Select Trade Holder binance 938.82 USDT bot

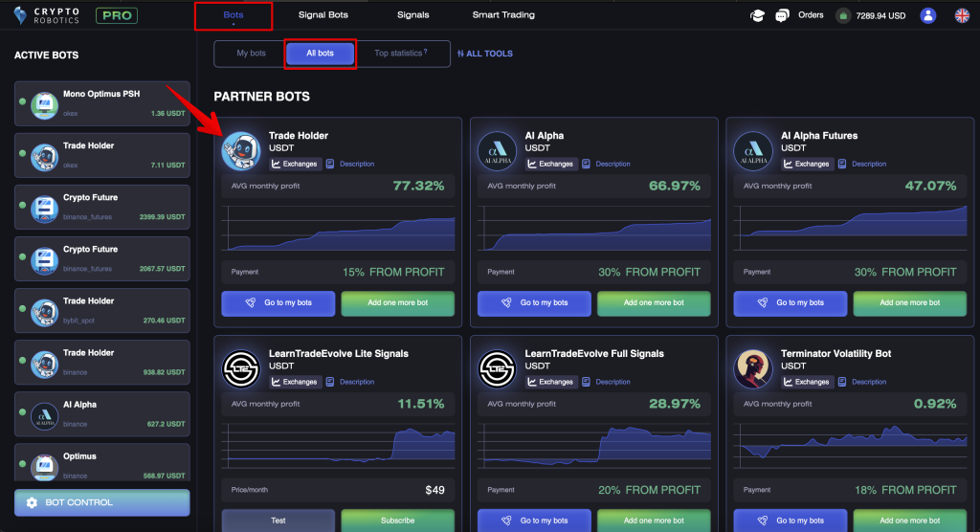[101, 363]
